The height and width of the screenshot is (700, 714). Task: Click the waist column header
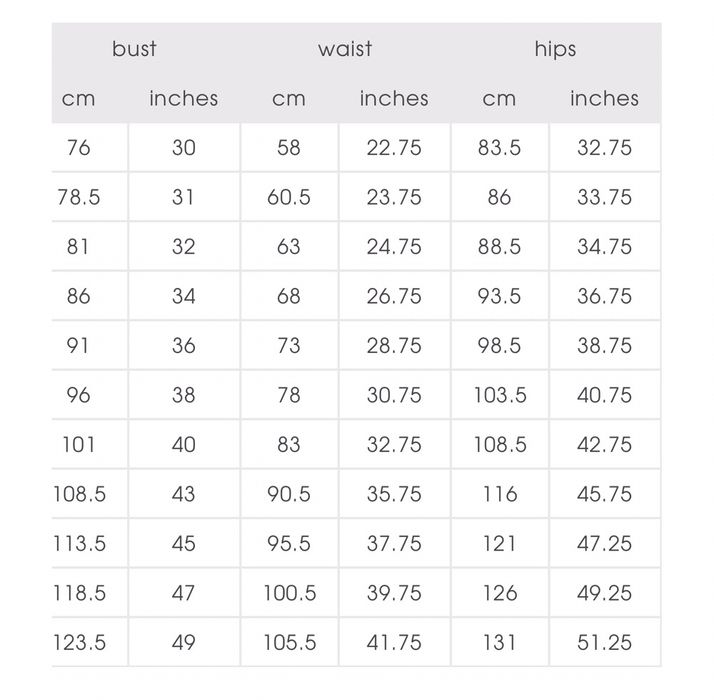[345, 49]
